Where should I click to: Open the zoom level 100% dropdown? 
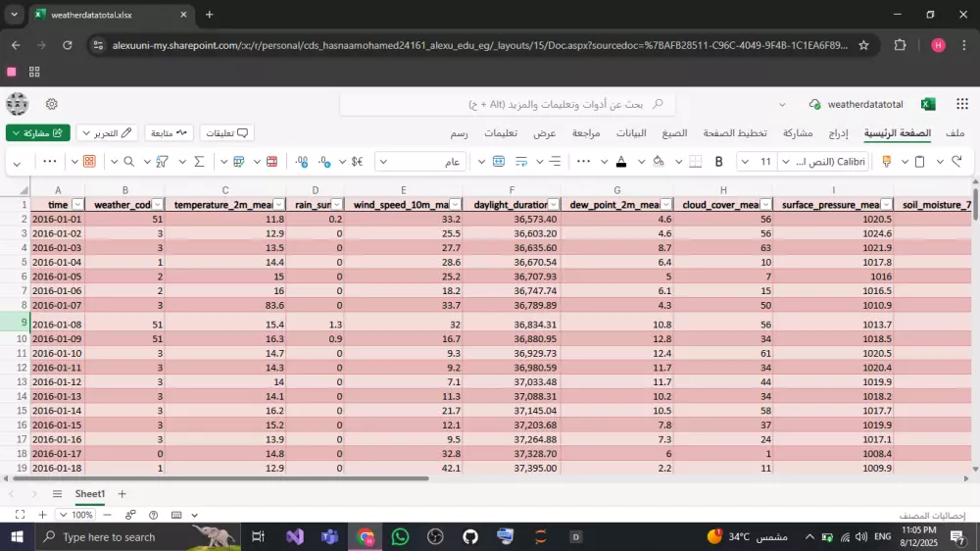tap(76, 515)
